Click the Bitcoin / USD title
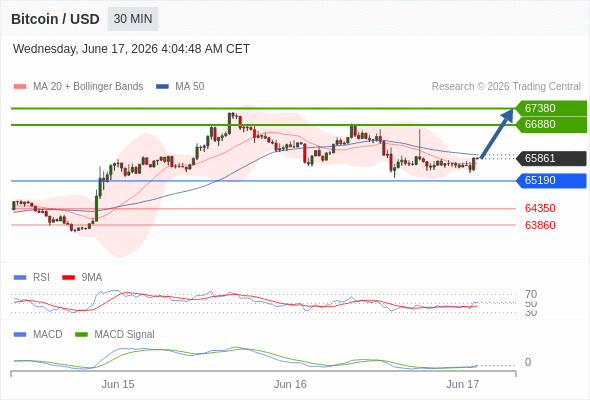The width and height of the screenshot is (590, 400). 55,19
